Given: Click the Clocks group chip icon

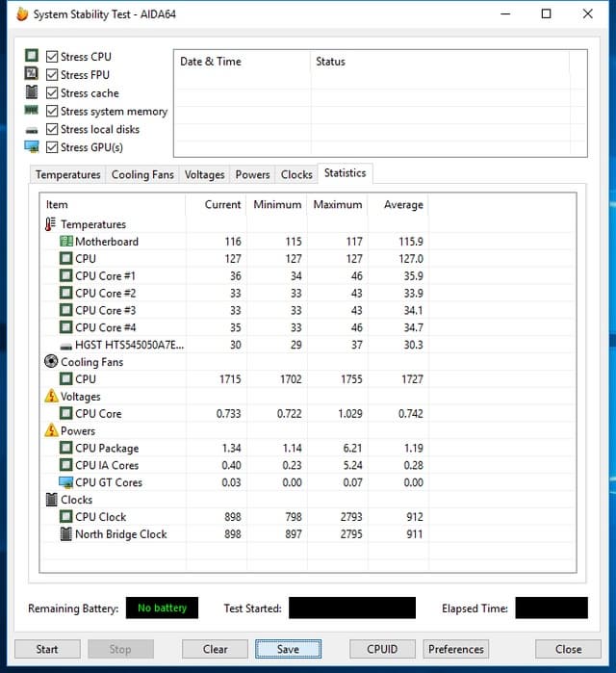Looking at the screenshot, I should coord(51,499).
